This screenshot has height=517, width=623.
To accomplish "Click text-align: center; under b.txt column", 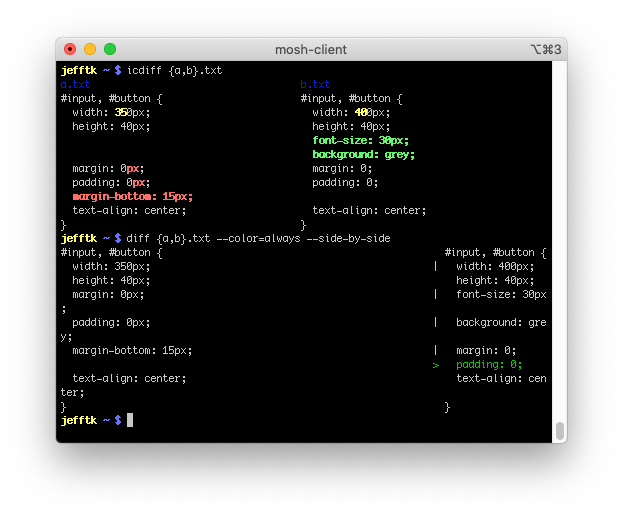I will click(x=369, y=211).
